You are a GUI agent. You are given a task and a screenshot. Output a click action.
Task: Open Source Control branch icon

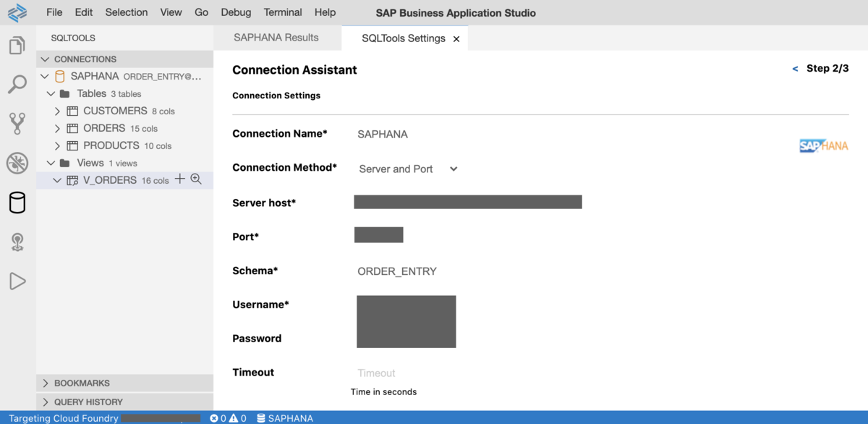(x=17, y=124)
